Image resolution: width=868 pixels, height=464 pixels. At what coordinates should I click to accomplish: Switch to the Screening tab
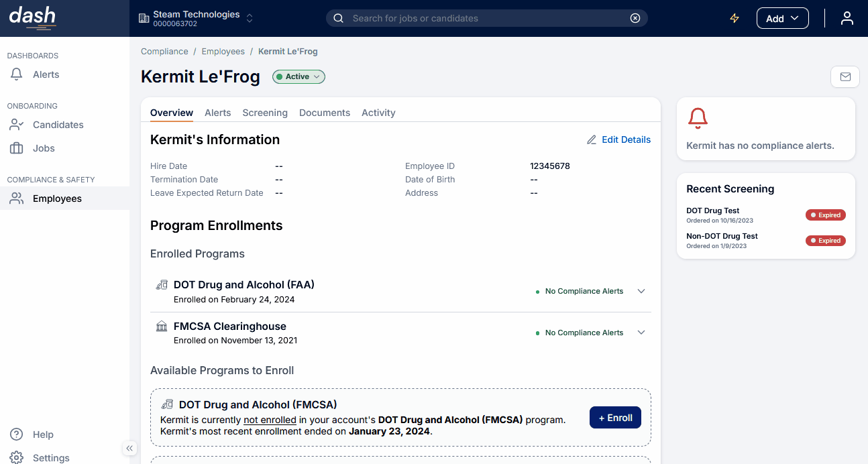coord(265,113)
